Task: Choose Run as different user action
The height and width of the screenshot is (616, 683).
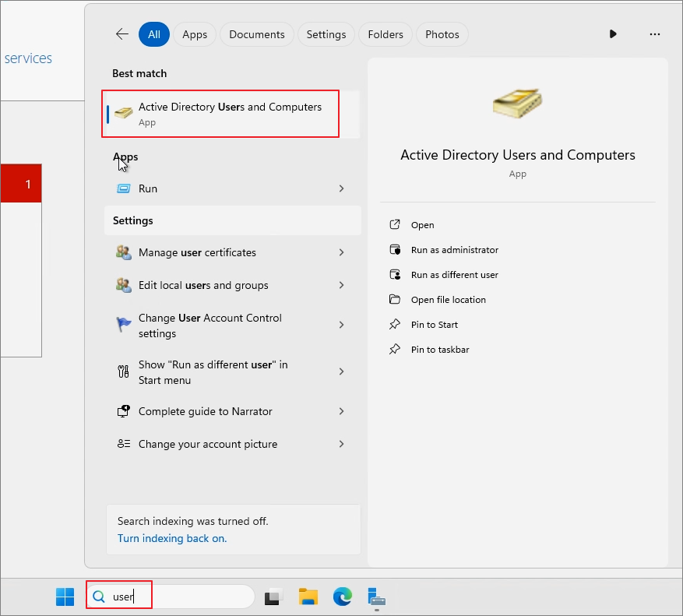Action: (x=455, y=275)
